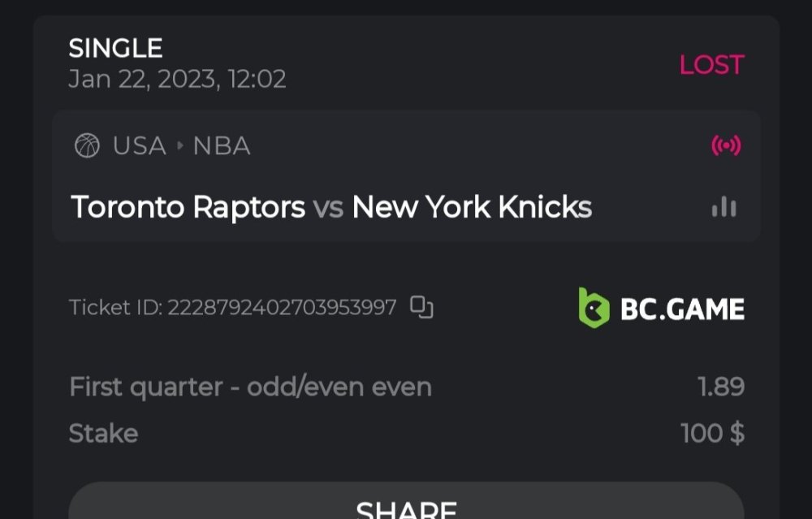Click the arrow between USA and NBA

pos(179,146)
